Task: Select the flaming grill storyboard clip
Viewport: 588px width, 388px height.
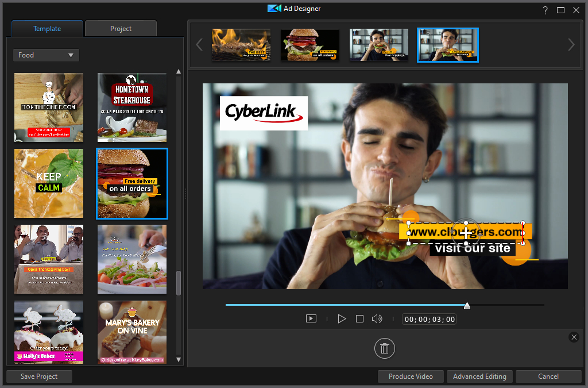Action: coord(241,45)
